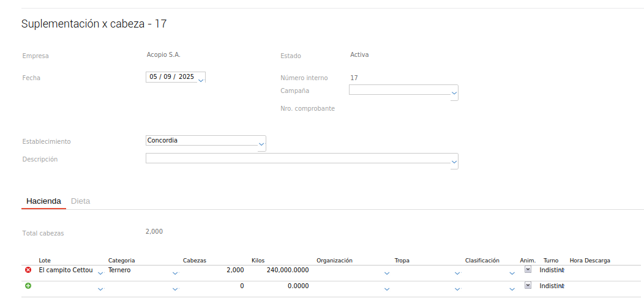This screenshot has height=301, width=644.
Task: Open Categoria dropdown for the Ternero row
Action: (x=175, y=273)
